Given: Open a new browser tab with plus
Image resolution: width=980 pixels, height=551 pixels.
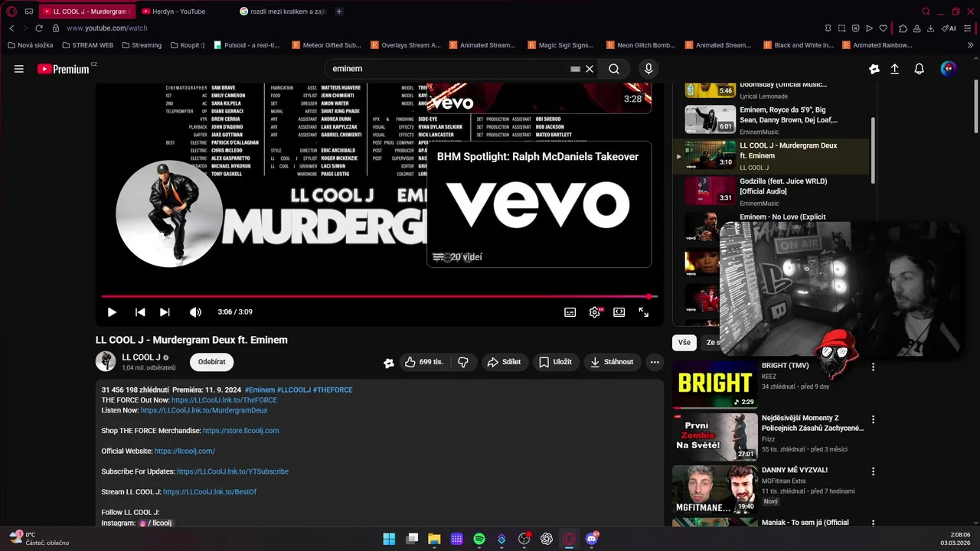Looking at the screenshot, I should (x=339, y=11).
